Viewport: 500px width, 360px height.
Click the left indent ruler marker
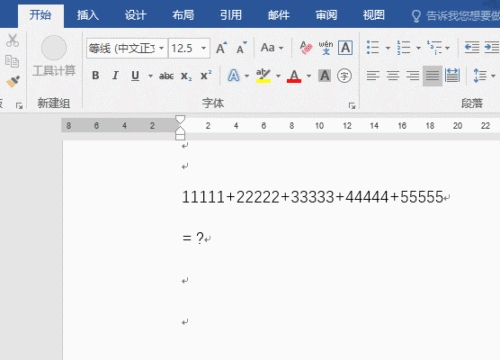pos(180,137)
